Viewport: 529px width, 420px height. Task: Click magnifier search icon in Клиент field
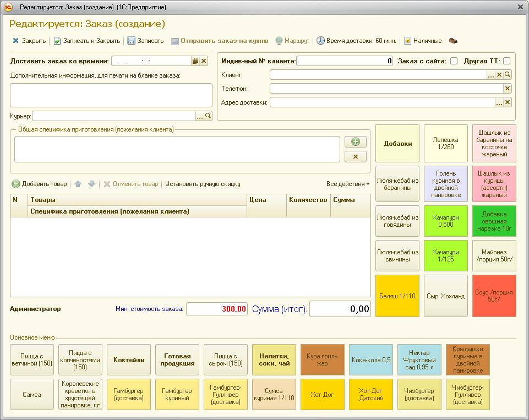508,75
